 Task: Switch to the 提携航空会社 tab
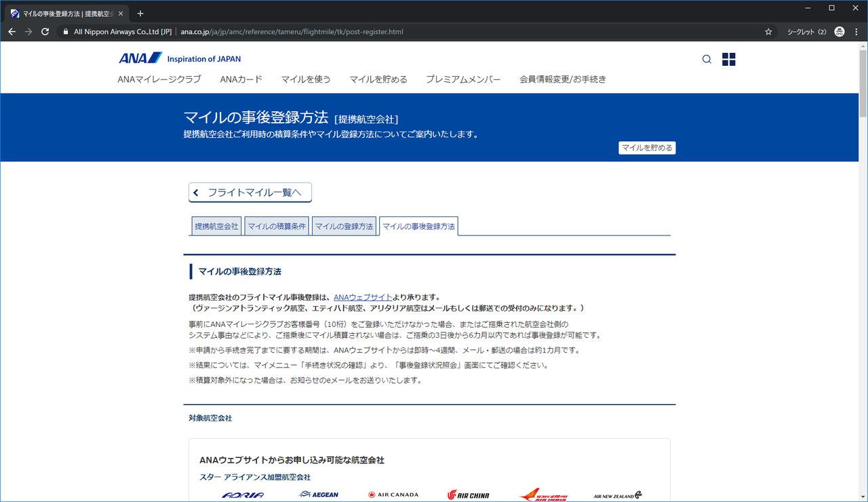[216, 227]
